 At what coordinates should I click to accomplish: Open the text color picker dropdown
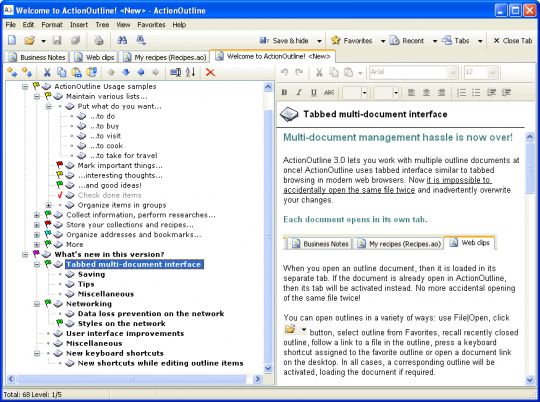[x=364, y=92]
